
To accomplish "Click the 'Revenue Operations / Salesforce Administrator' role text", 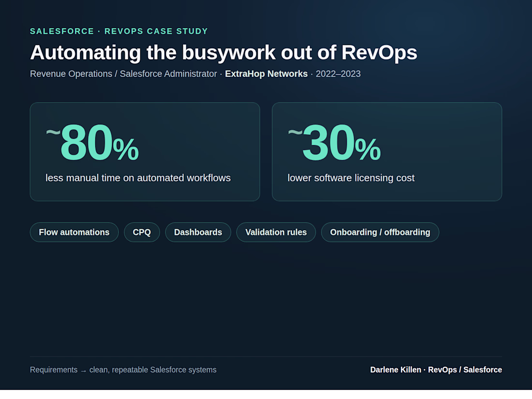I will click(x=123, y=74).
